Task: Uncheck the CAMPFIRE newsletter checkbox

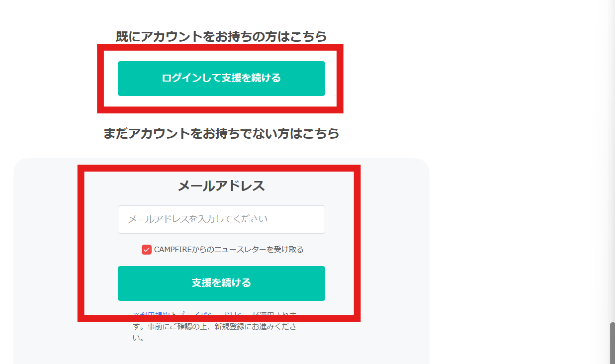Action: pyautogui.click(x=146, y=250)
